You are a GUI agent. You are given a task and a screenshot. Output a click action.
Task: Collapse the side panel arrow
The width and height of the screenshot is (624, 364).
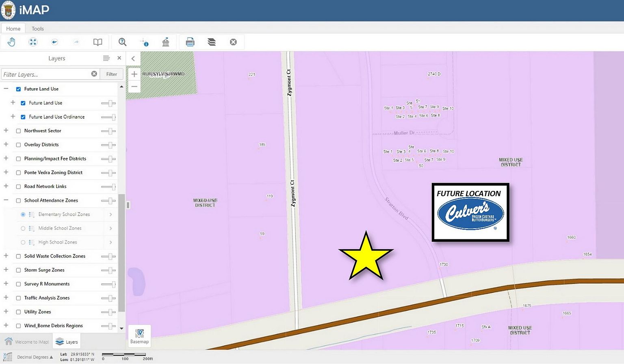pos(133,58)
